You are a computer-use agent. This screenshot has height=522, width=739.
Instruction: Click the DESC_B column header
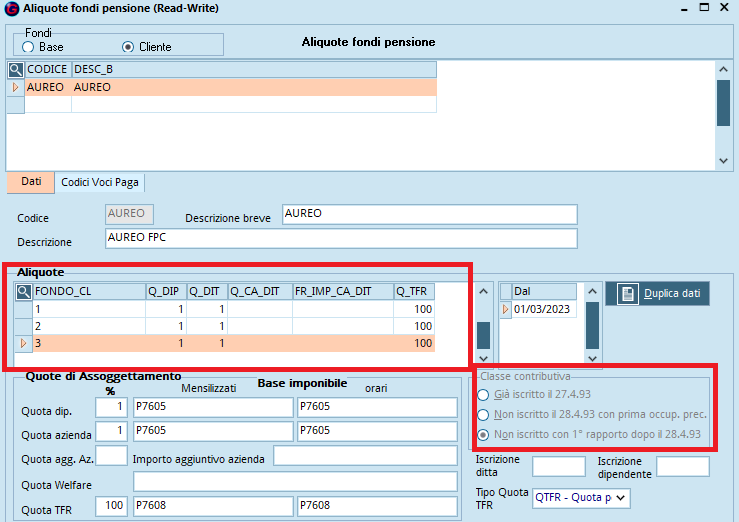tap(254, 70)
